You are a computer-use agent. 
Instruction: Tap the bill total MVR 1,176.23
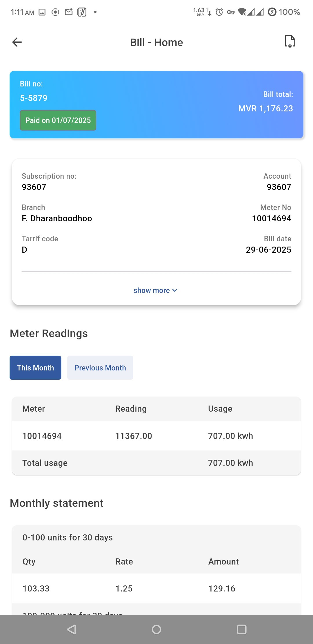pos(265,108)
